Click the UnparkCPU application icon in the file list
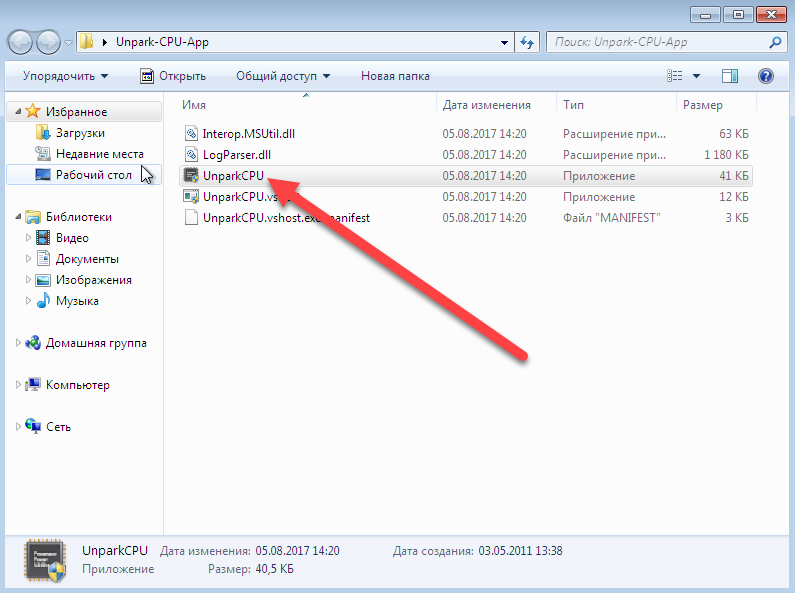Viewport: 795px width, 593px height. pyautogui.click(x=191, y=175)
